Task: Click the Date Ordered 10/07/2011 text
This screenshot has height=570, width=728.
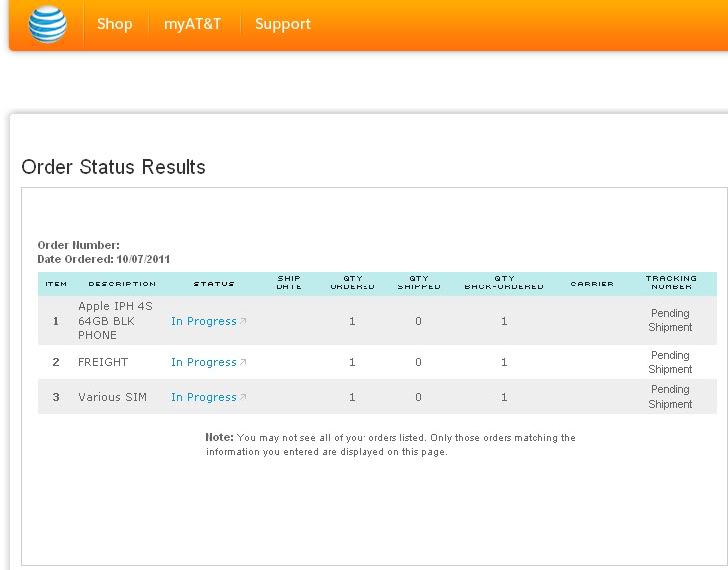Action: pyautogui.click(x=104, y=259)
